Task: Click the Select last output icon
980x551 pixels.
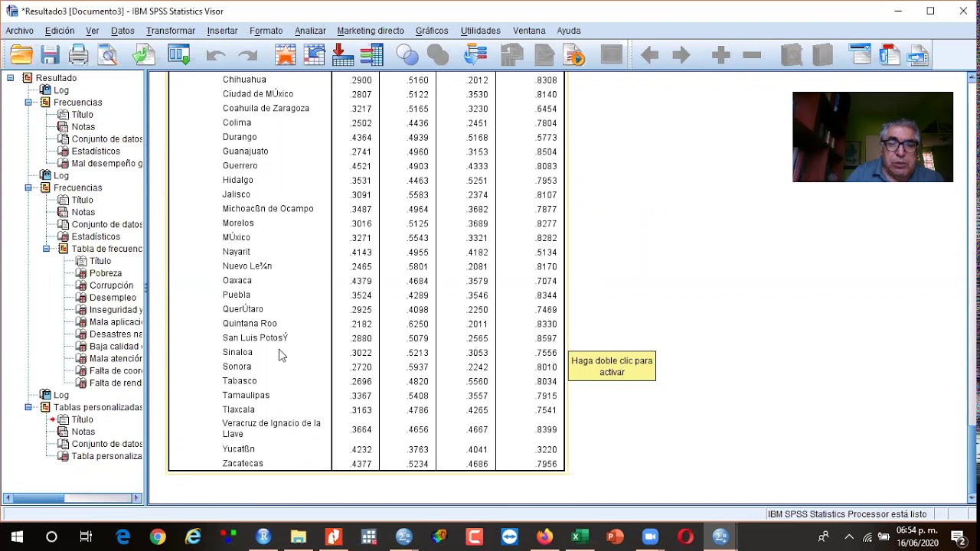Action: point(475,55)
